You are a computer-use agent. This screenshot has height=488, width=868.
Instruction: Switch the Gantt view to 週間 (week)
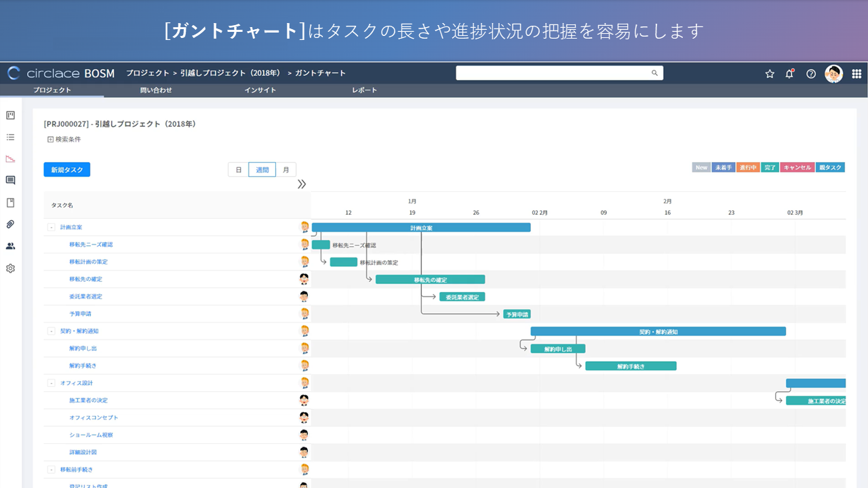click(x=262, y=170)
